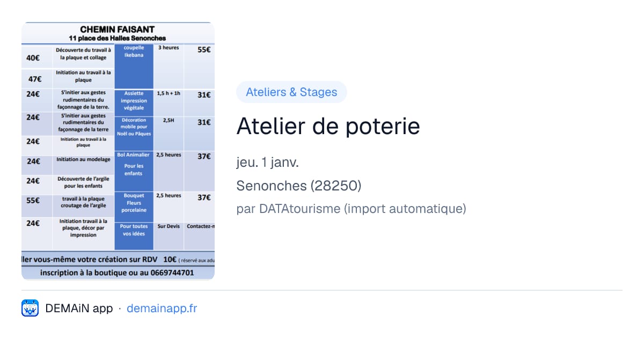Click the 11 place des Halles Senonches address
Image resolution: width=644 pixels, height=338 pixels.
coord(118,39)
